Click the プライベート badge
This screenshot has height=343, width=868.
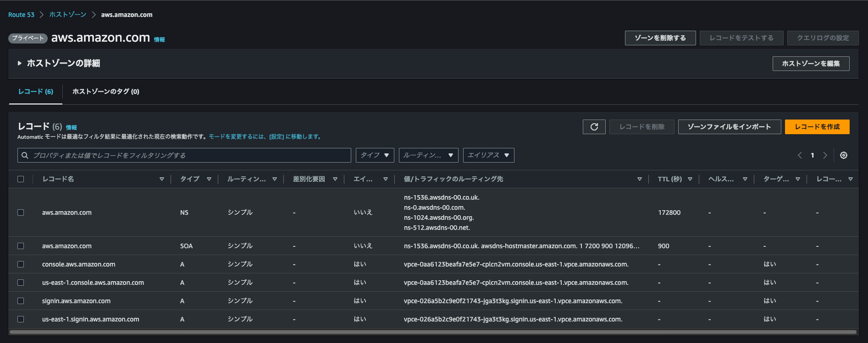point(28,38)
